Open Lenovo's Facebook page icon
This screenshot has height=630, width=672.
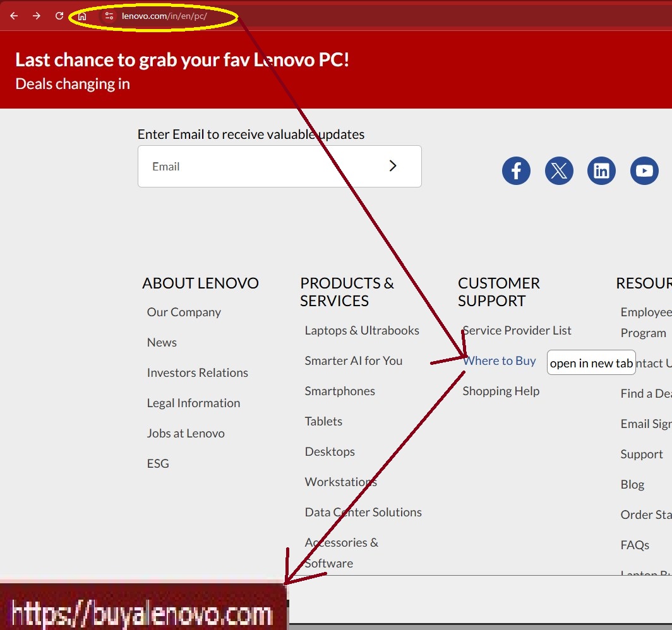[x=516, y=171]
